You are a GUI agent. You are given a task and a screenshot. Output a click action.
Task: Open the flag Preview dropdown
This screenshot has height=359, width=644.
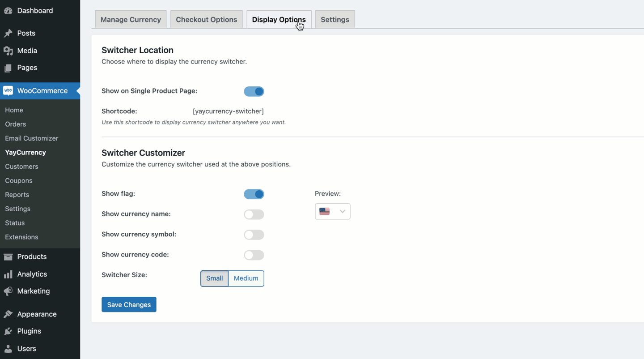click(x=332, y=211)
